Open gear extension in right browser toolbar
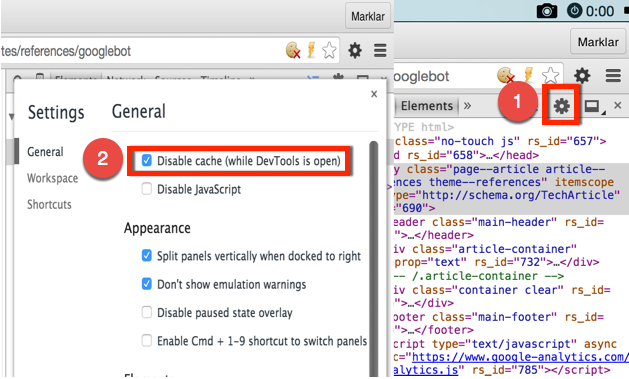 582,75
